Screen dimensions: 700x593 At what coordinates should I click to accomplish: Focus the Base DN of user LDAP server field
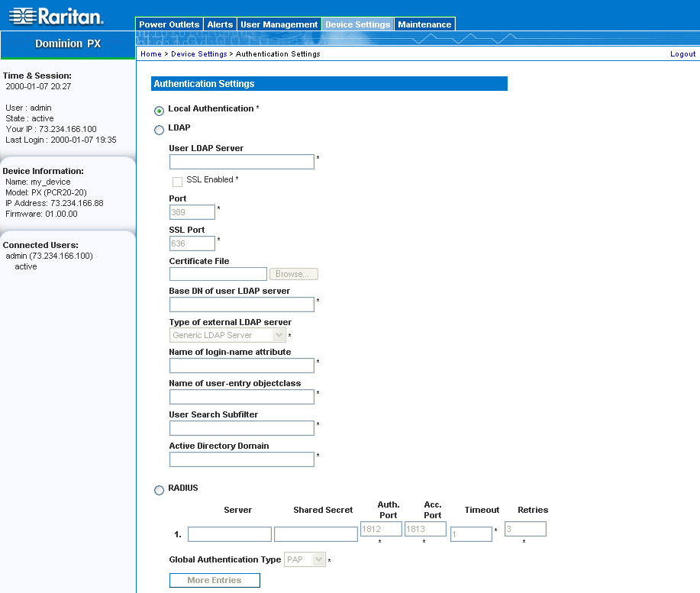pyautogui.click(x=241, y=305)
